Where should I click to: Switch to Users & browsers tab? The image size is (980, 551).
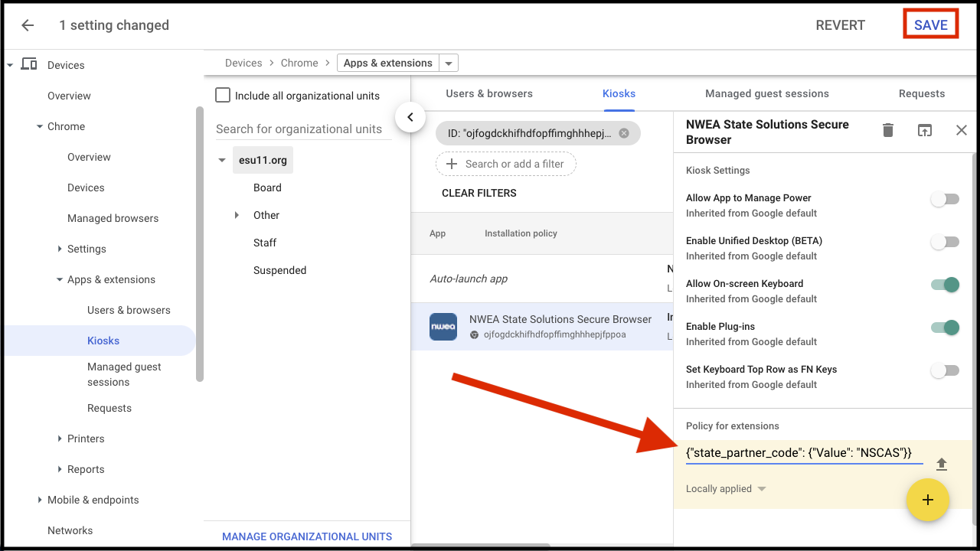tap(489, 93)
